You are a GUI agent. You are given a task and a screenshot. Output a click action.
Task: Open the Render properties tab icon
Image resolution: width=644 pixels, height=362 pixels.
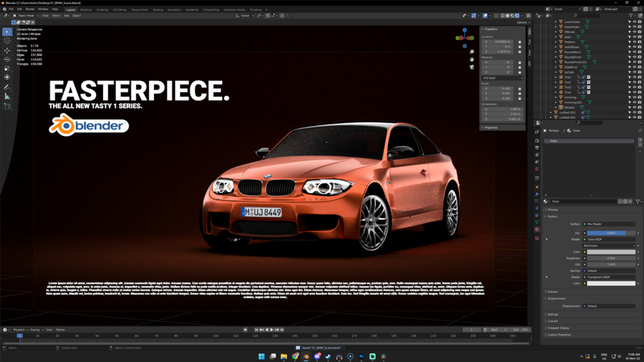[537, 141]
